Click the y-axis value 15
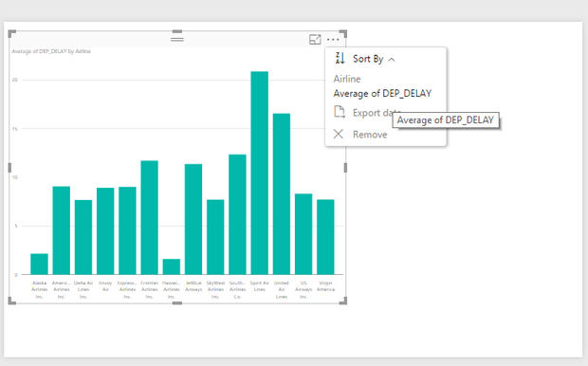Image resolution: width=588 pixels, height=366 pixels. 14,129
